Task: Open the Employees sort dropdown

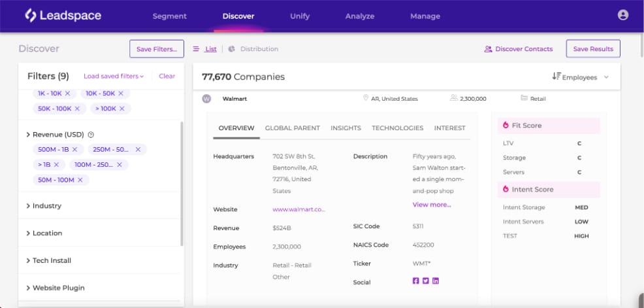Action: click(x=581, y=77)
